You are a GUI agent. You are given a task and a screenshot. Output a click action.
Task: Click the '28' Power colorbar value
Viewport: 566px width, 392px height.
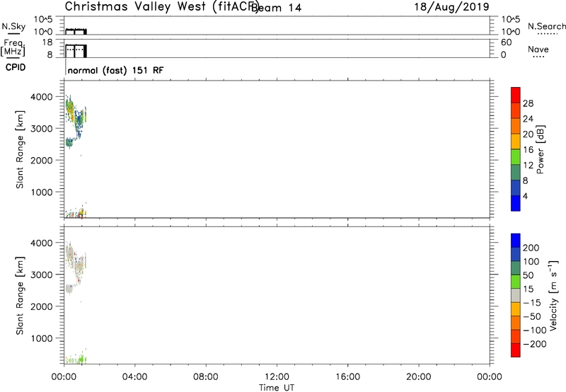[528, 103]
